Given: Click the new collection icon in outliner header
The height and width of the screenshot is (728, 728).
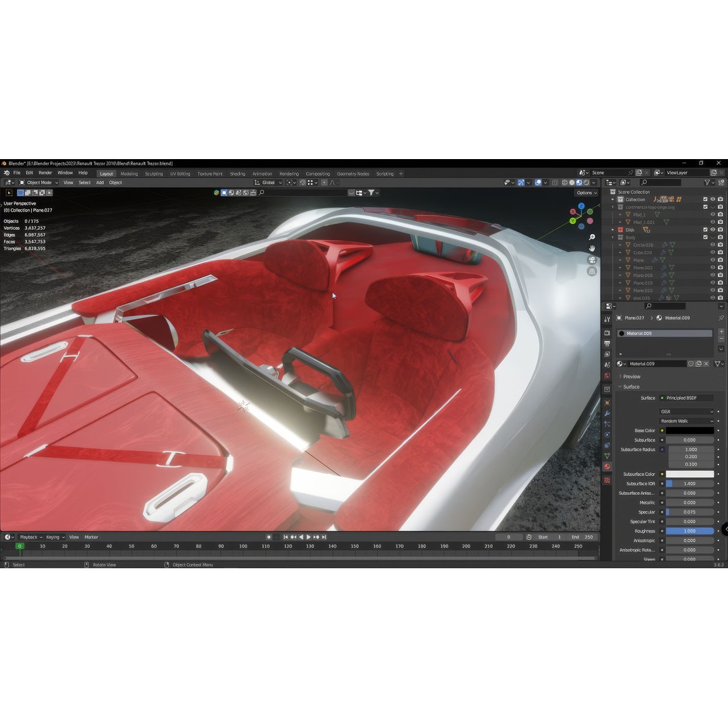Looking at the screenshot, I should pyautogui.click(x=721, y=183).
